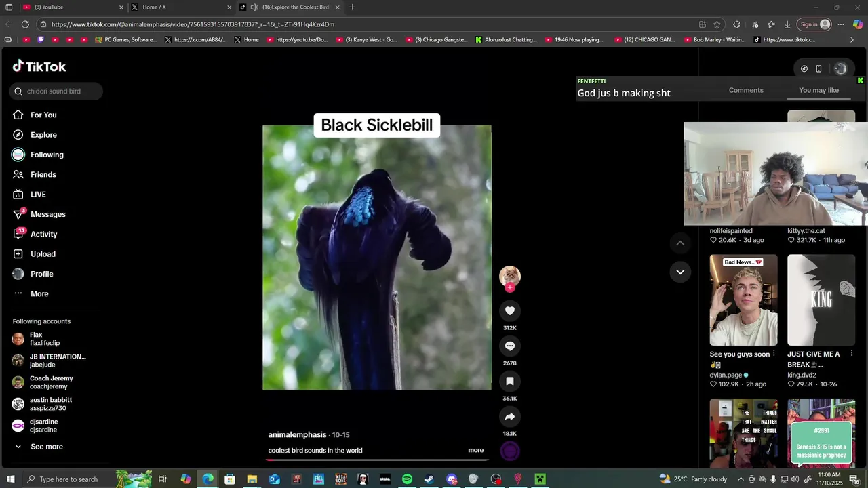Add page to favorites with star icon
This screenshot has width=868, height=488.
(717, 24)
